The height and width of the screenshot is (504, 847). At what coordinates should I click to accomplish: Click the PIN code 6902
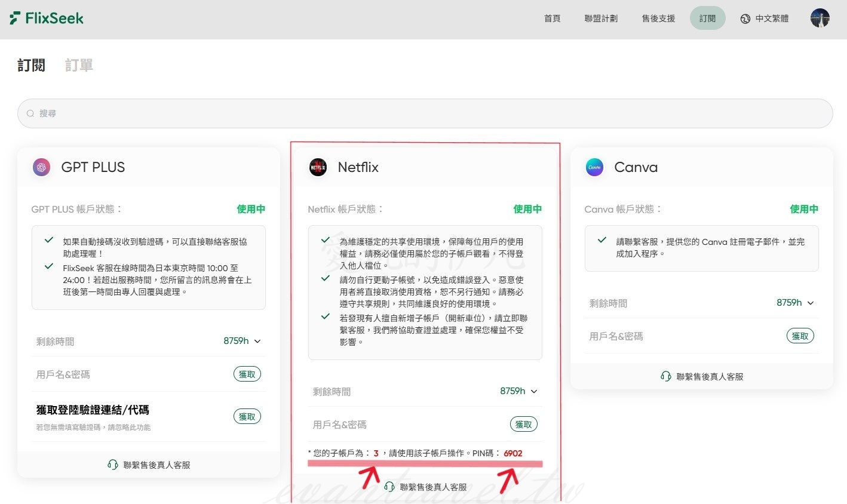point(513,453)
